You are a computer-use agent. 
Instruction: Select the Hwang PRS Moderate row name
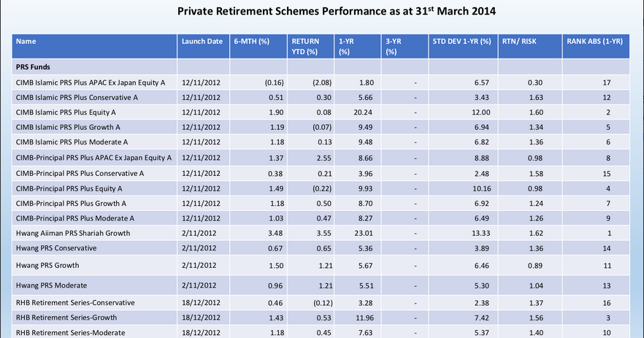51,285
